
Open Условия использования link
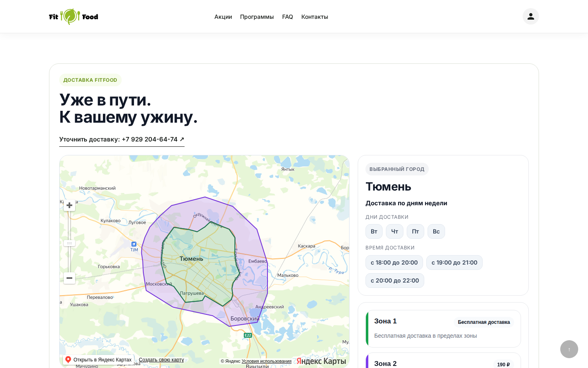coord(267,361)
